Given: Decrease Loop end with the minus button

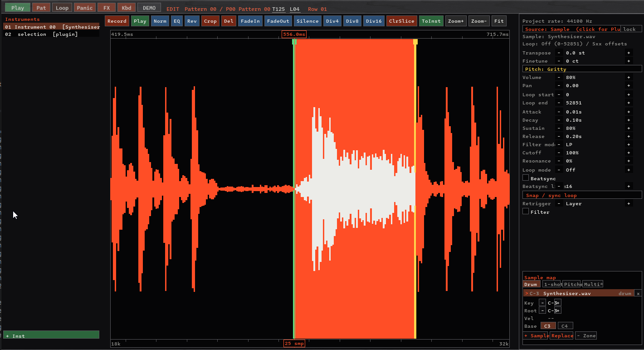Looking at the screenshot, I should pyautogui.click(x=559, y=103).
